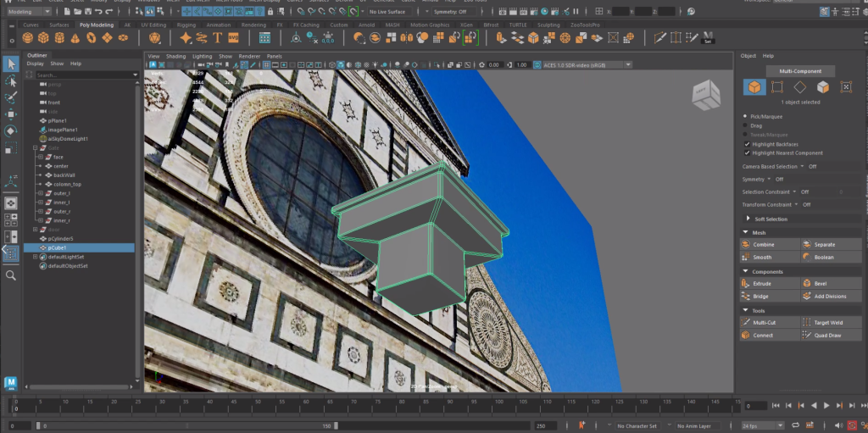Image resolution: width=868 pixels, height=433 pixels.
Task: Switch to vertex selection mode icon
Action: [x=777, y=87]
